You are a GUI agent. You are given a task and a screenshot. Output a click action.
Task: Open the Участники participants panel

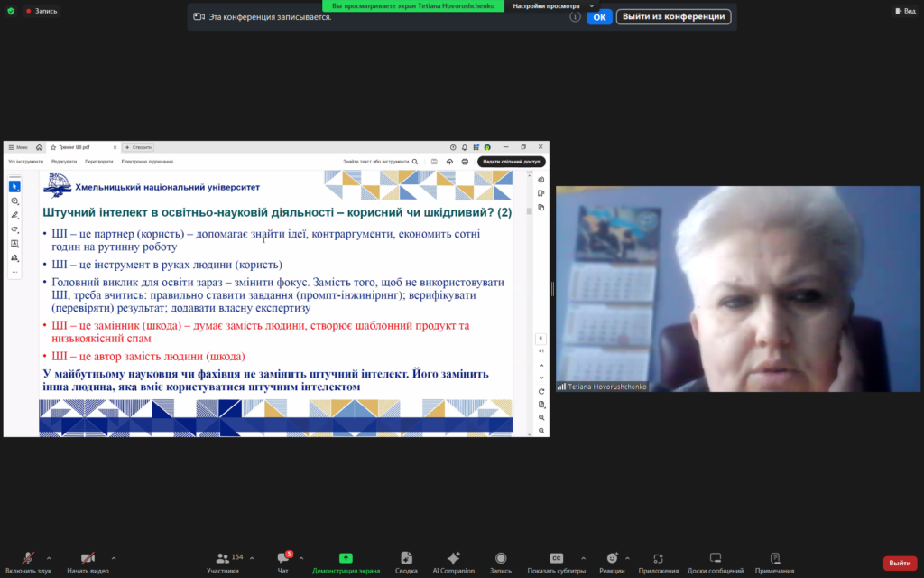coord(222,560)
